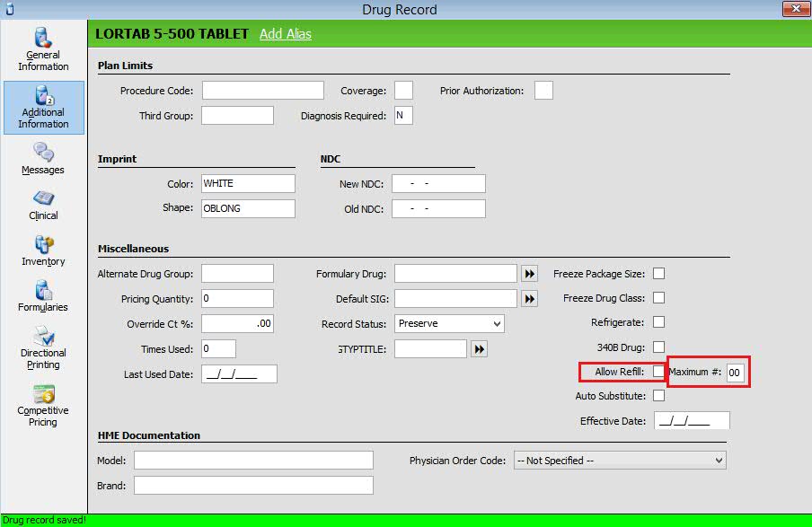Click the STYPTITLE lookup arrow button
The height and width of the screenshot is (527, 812).
pos(480,349)
